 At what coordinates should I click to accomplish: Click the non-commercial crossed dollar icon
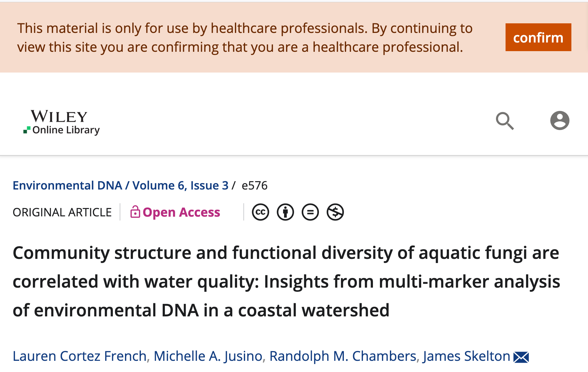335,212
